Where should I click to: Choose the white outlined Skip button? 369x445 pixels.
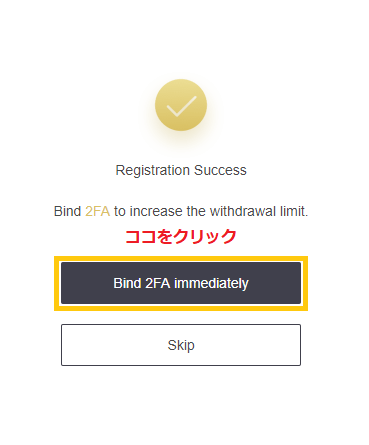(181, 345)
